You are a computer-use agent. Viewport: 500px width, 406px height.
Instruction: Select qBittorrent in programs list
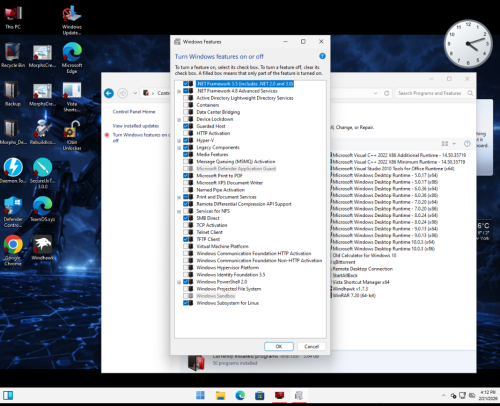[x=343, y=262]
